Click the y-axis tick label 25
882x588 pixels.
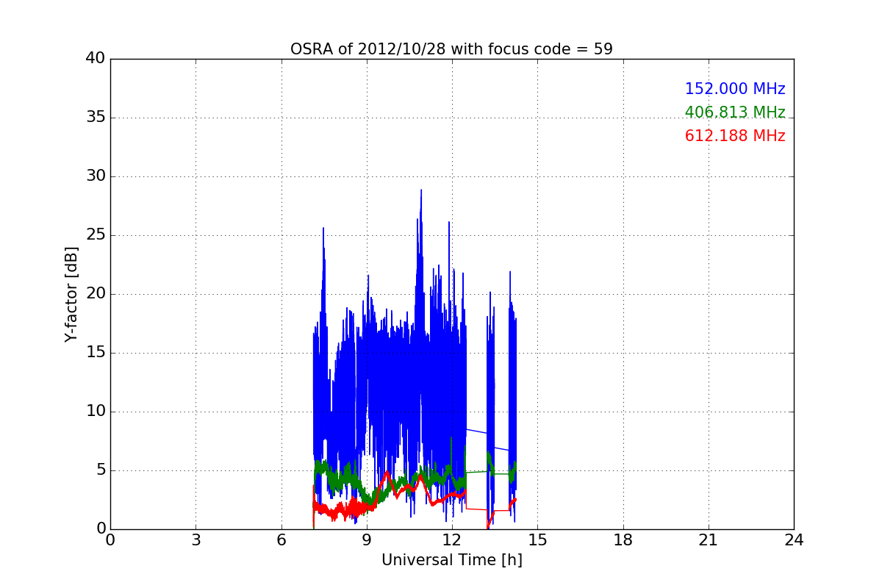pos(96,235)
